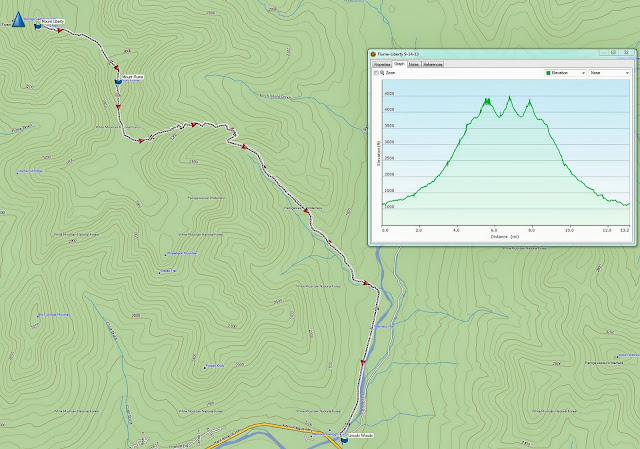The width and height of the screenshot is (640, 449).
Task: Minimize the Flume-Liberty dialog
Action: [x=604, y=53]
